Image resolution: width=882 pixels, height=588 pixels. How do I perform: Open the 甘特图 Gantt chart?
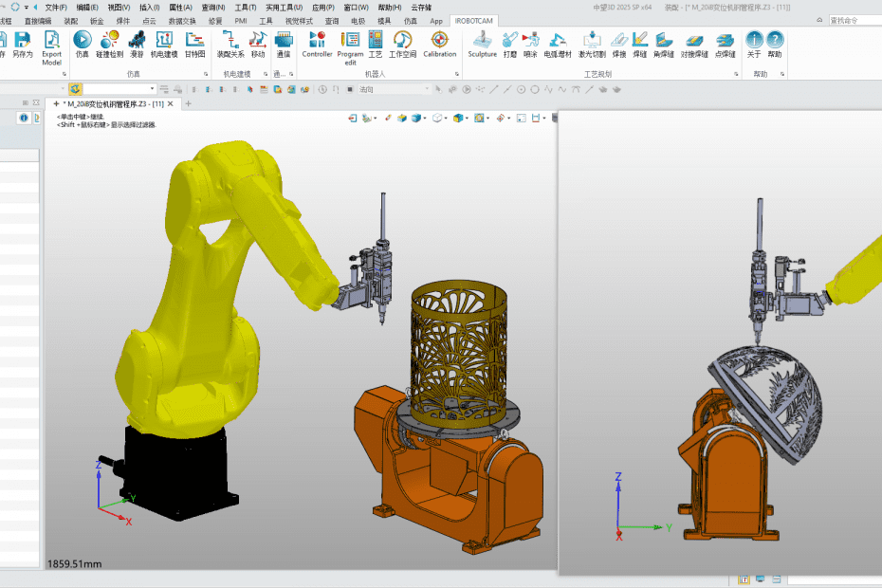(194, 45)
